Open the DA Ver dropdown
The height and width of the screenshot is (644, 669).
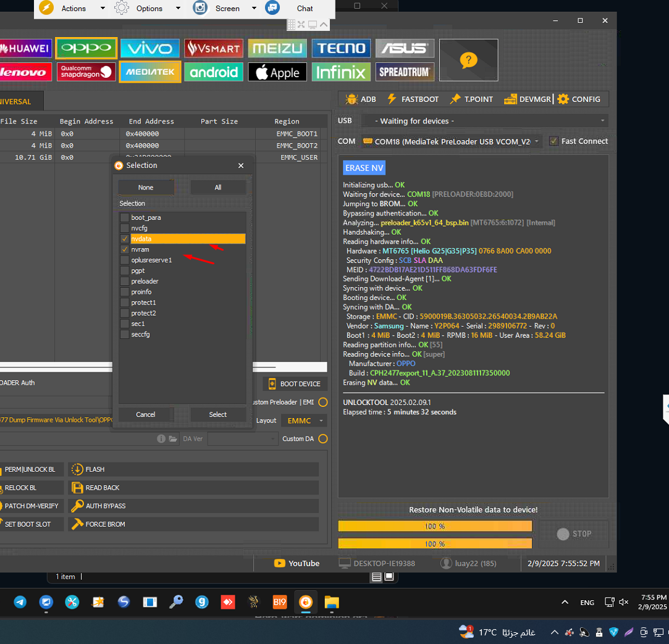tap(242, 439)
